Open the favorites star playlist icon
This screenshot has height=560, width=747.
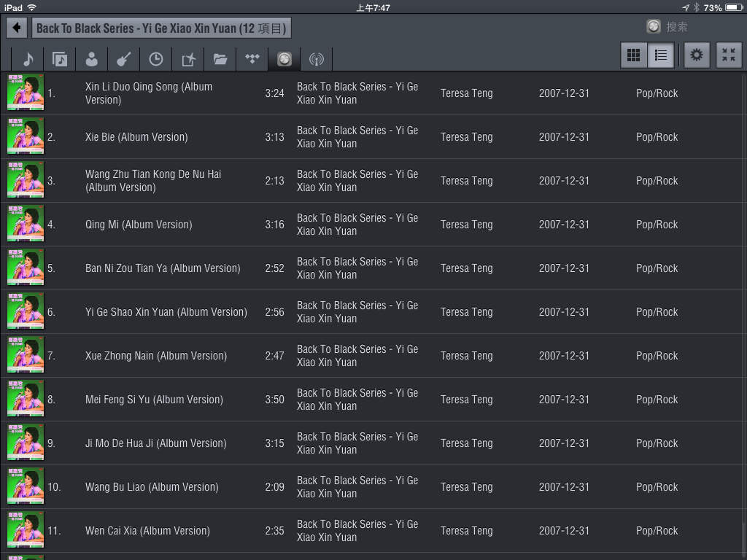[188, 59]
